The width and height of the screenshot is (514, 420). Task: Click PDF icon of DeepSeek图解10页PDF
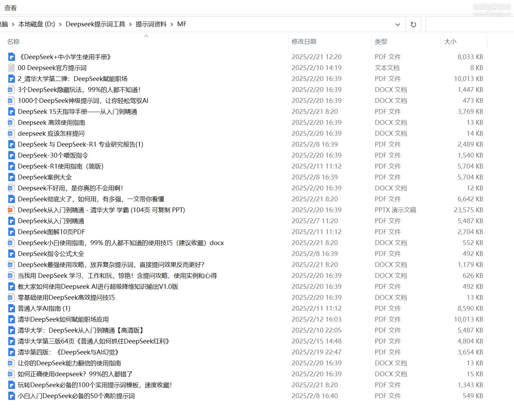[x=11, y=232]
